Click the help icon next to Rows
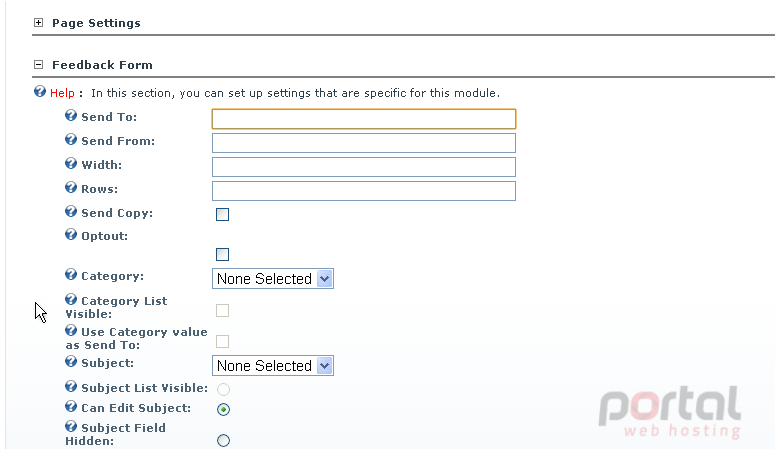 click(71, 188)
